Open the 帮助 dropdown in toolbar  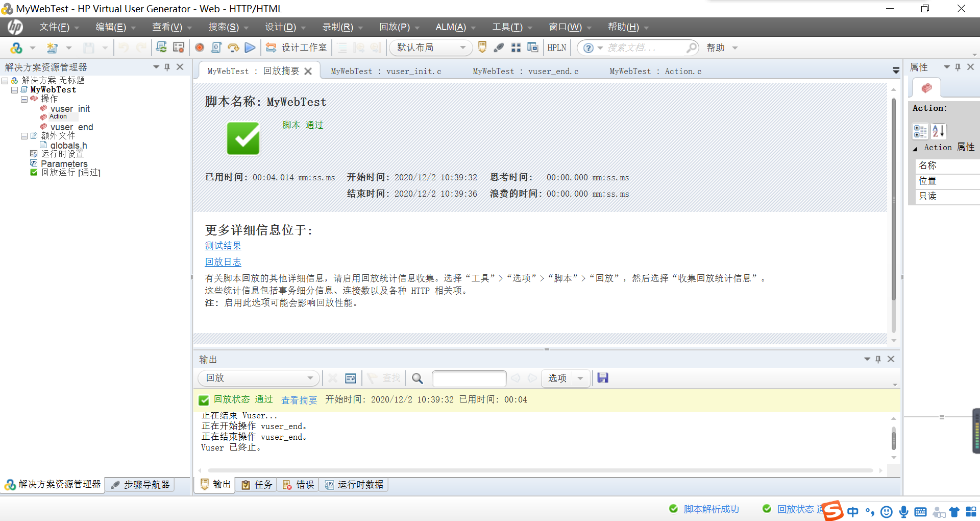[x=722, y=48]
